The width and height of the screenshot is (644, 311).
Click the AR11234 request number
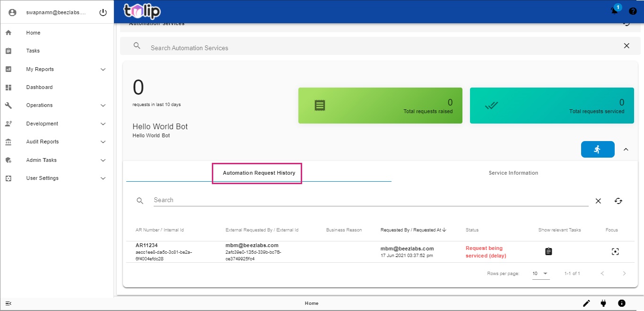[x=147, y=245]
